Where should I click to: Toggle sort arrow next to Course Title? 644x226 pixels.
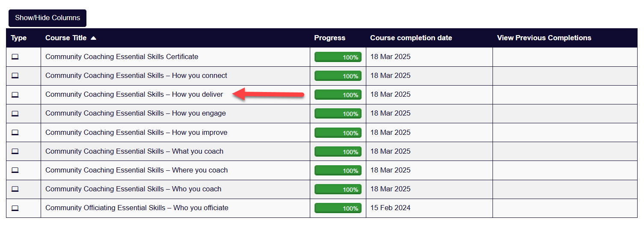coord(93,38)
